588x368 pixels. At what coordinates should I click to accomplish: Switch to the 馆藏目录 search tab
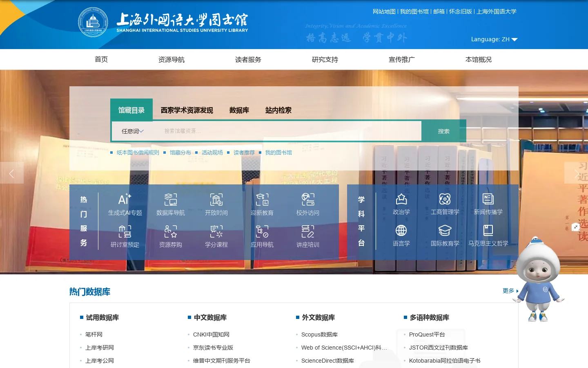pos(131,110)
